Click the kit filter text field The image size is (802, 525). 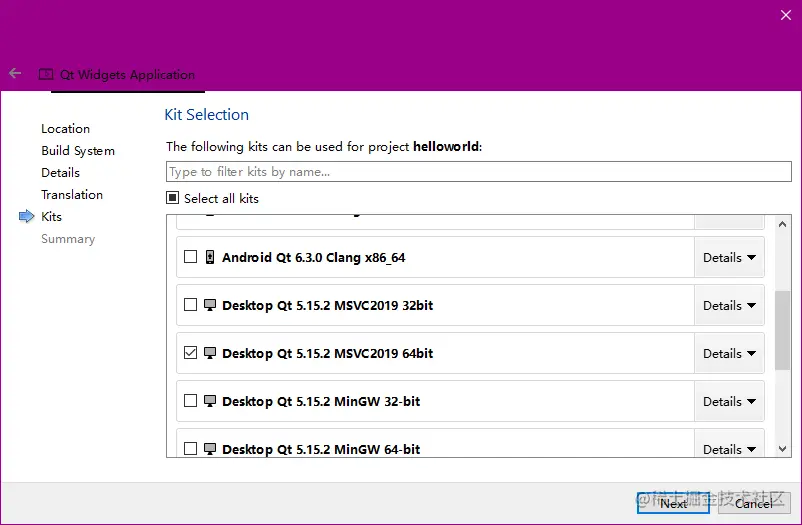[x=479, y=171]
